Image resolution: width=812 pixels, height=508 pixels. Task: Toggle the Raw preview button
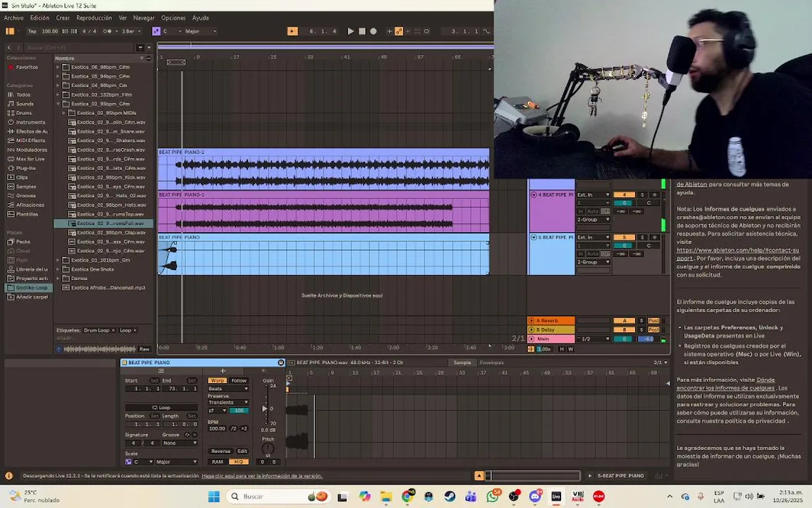[144, 349]
